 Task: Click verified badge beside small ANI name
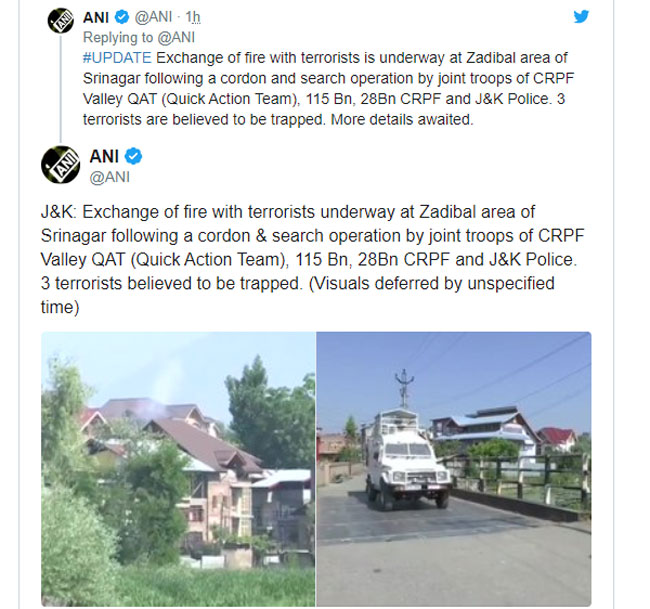122,17
